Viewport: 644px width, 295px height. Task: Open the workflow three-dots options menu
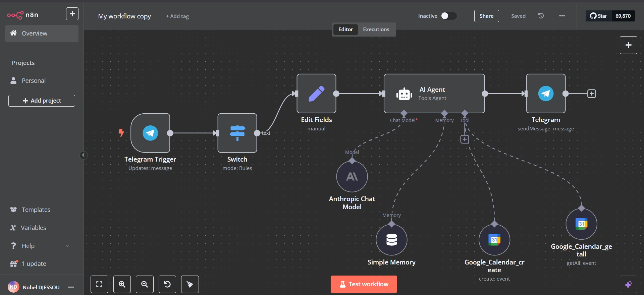pyautogui.click(x=562, y=16)
